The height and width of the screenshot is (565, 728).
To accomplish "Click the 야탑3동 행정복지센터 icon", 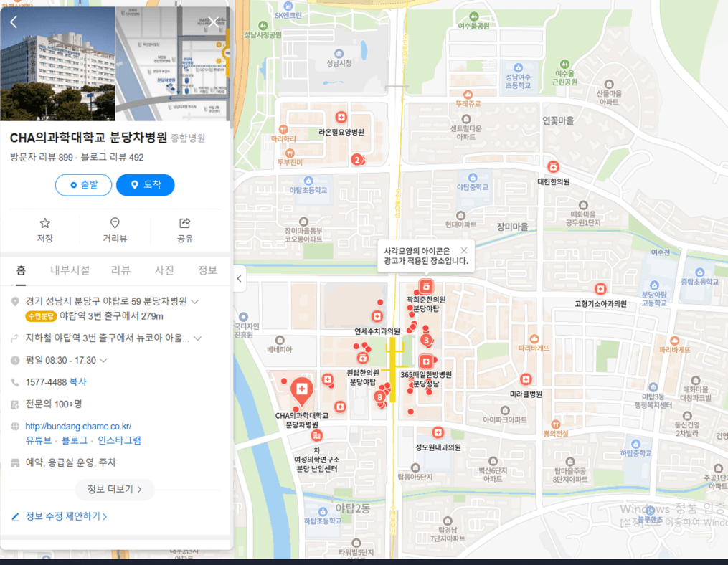I will pos(653,387).
